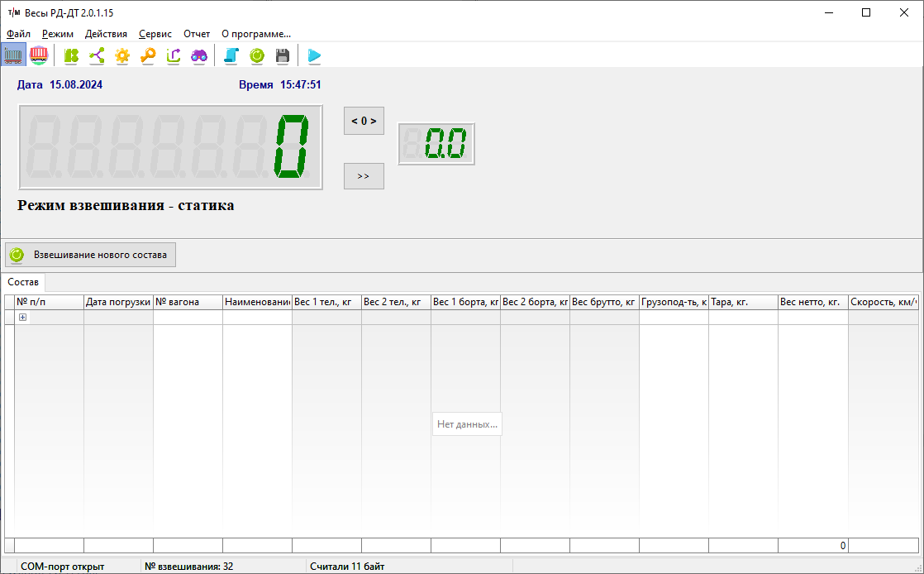Screen dimensions: 924x574
Task: Click the red wagon toolbar icon
Action: coord(38,55)
